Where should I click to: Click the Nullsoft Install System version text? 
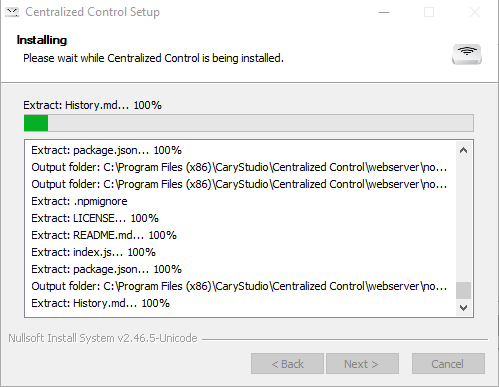coord(103,338)
